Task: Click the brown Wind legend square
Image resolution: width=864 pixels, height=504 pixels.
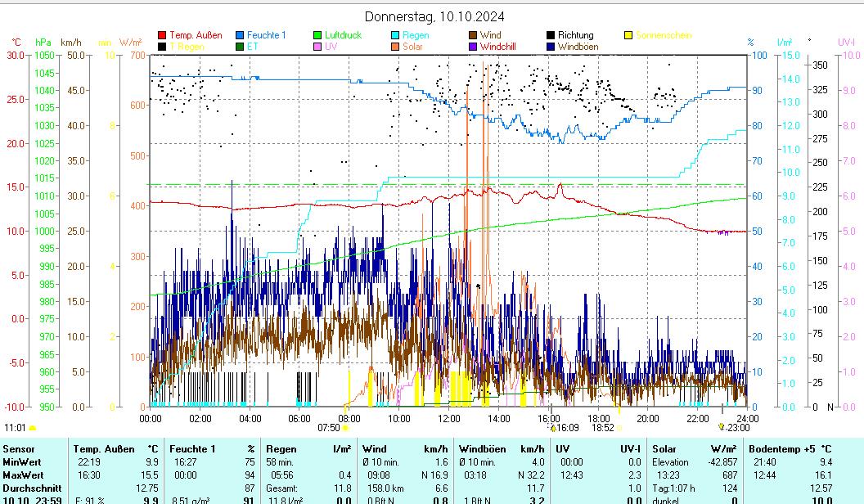Action: click(473, 35)
